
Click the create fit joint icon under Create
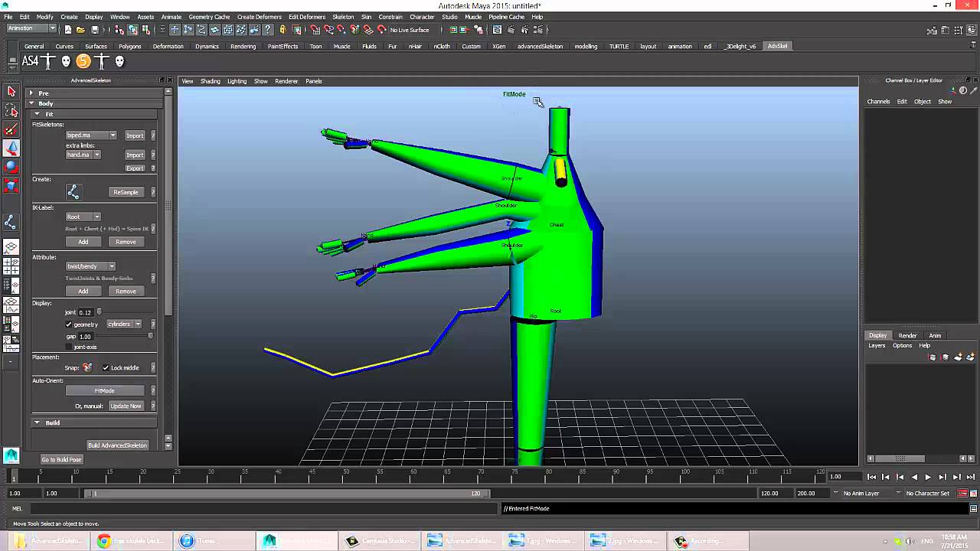[x=73, y=192]
